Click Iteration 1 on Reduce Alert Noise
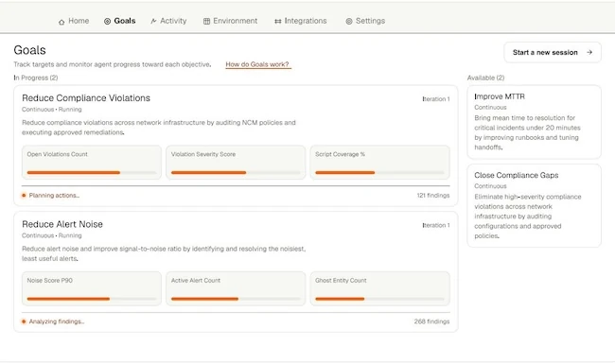The height and width of the screenshot is (364, 615). 436,225
